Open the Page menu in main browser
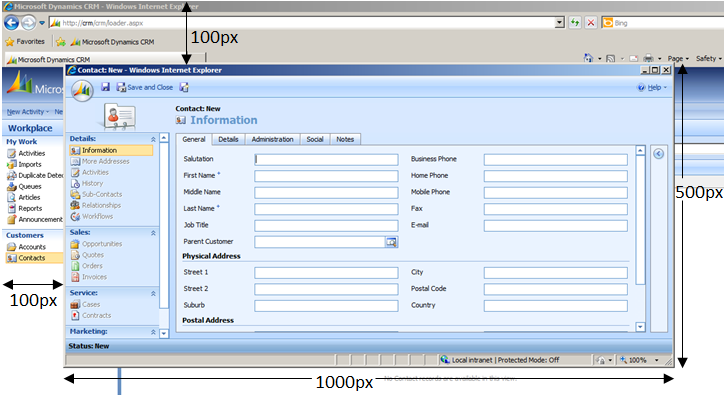Viewport: 724px width, 397px height. pos(678,59)
